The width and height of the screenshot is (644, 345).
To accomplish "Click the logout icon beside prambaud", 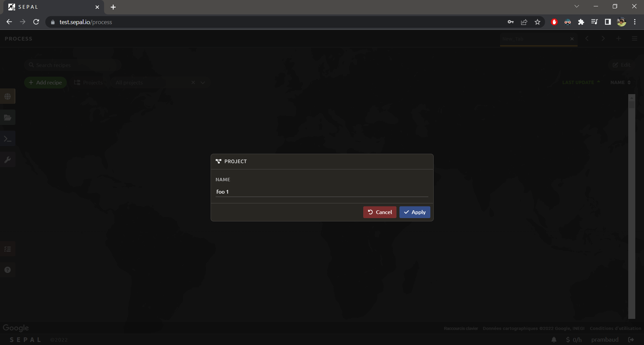I will coord(631,340).
